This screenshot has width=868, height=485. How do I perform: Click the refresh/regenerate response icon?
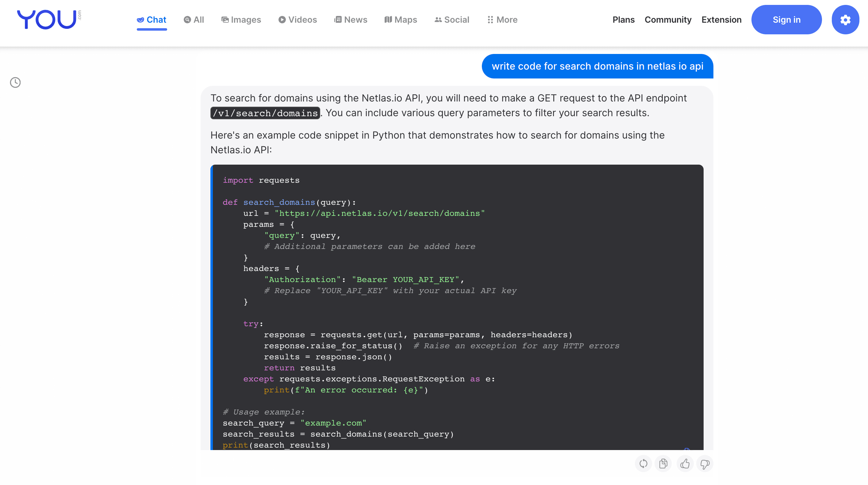(643, 464)
